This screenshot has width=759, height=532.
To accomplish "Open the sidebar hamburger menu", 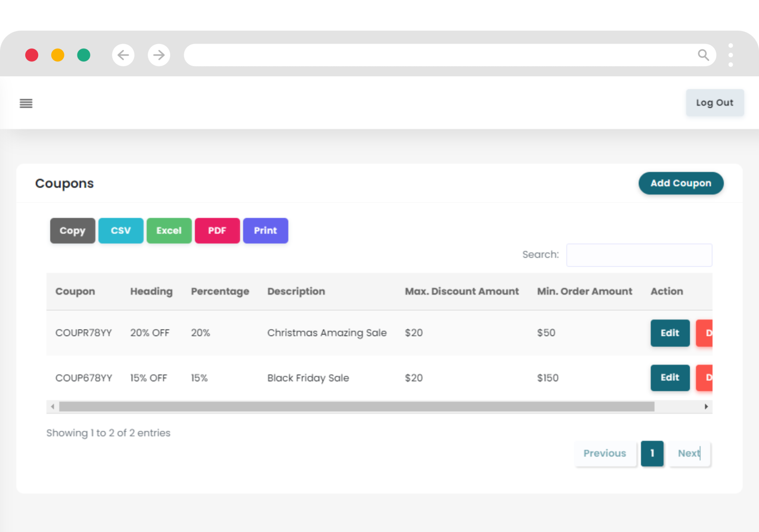I will (x=25, y=103).
